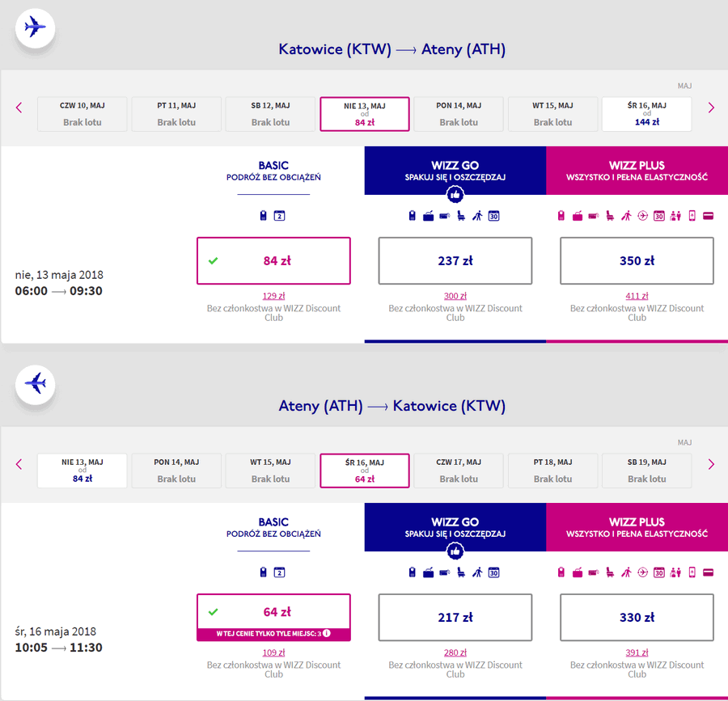Select return date SB 19, MAJ
Screen dimensions: 728x701
click(647, 471)
